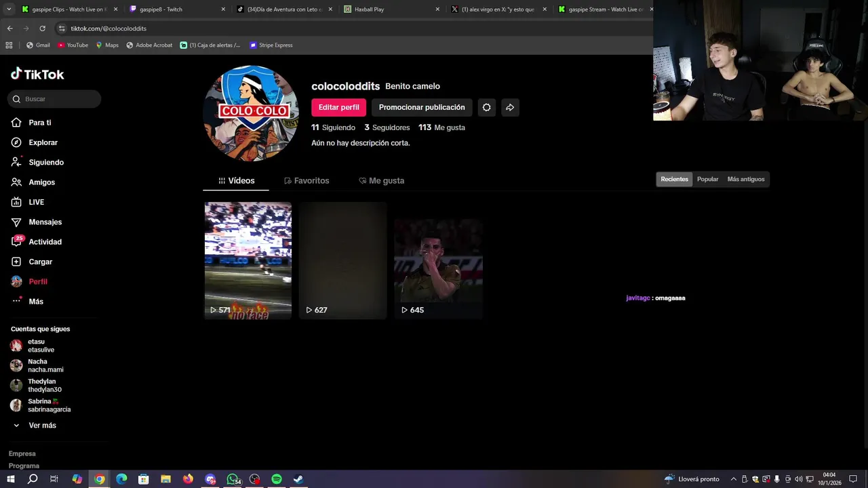868x488 pixels.
Task: Click the Promocionar publicación button
Action: tap(422, 107)
